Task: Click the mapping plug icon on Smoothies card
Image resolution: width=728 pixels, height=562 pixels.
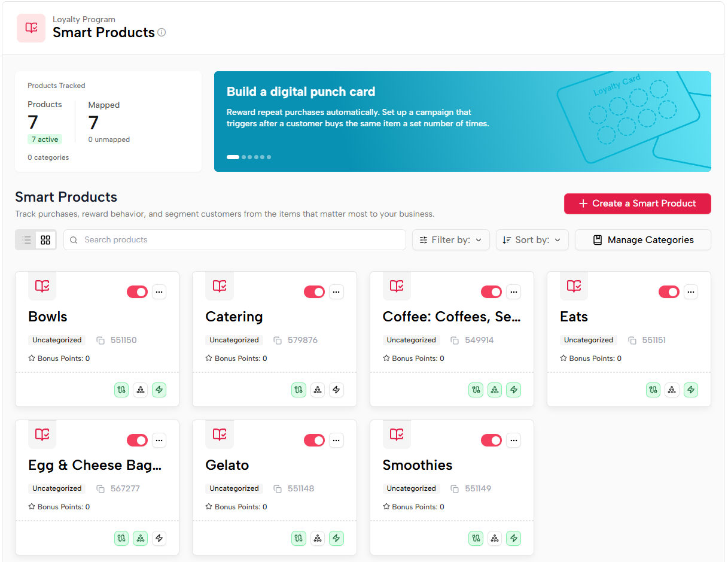Action: click(476, 538)
